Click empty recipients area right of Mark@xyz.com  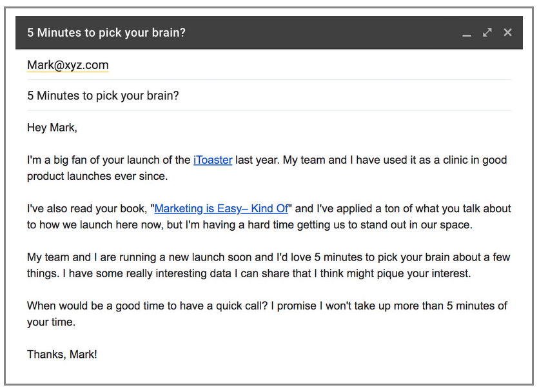pyautogui.click(x=309, y=65)
